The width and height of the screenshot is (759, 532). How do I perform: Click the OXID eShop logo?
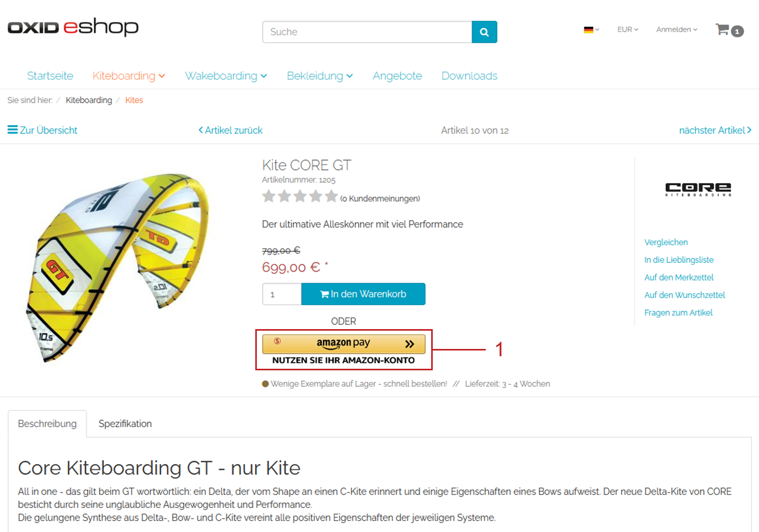click(x=73, y=27)
